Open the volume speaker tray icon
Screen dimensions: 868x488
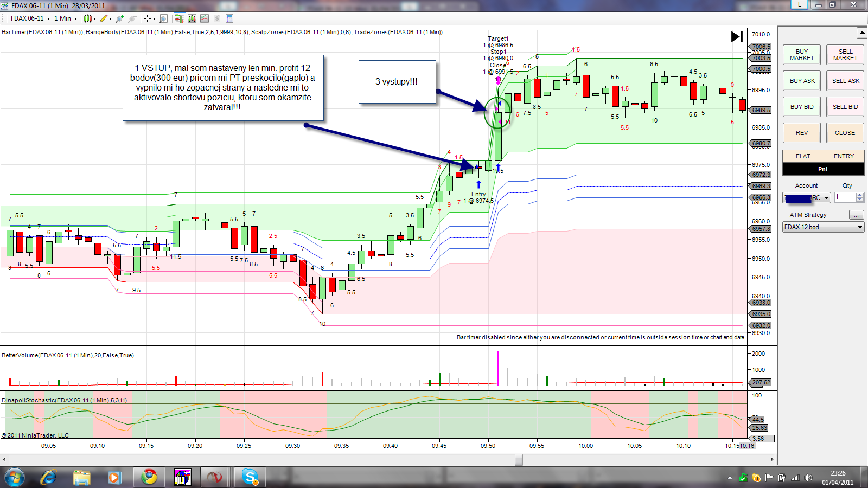pyautogui.click(x=808, y=478)
